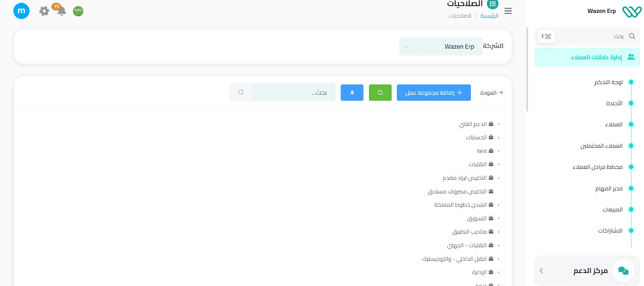Toggle sidebar with hamburger menu icon

(x=508, y=11)
